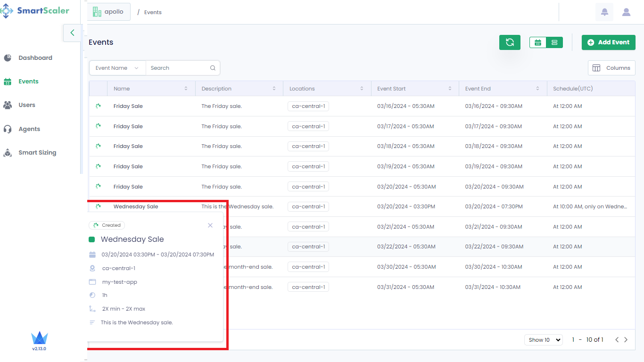Click the calendar icon in popup
The width and height of the screenshot is (644, 362).
tap(92, 255)
